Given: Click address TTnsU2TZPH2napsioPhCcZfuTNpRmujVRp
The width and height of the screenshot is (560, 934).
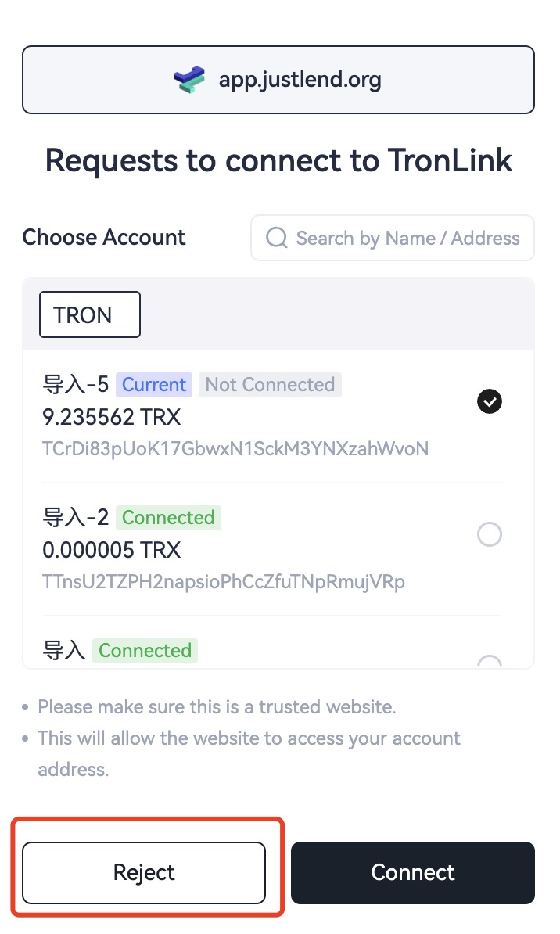Looking at the screenshot, I should pyautogui.click(x=224, y=582).
